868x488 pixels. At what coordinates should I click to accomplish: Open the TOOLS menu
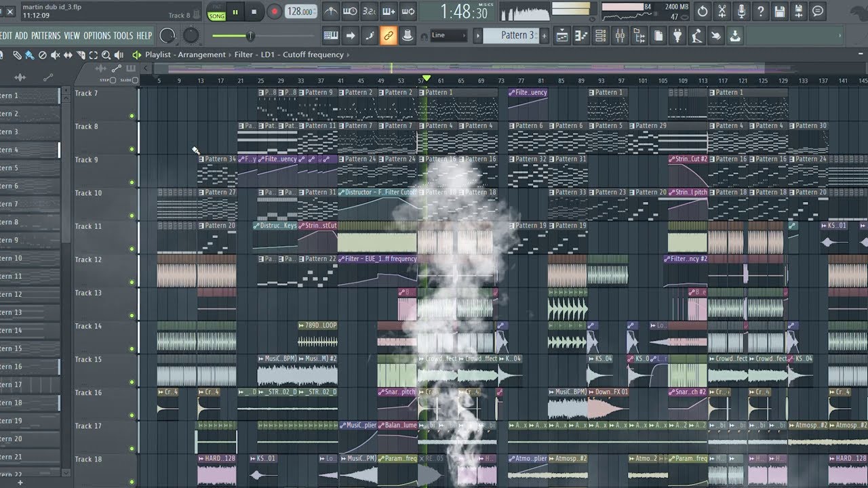pos(123,35)
